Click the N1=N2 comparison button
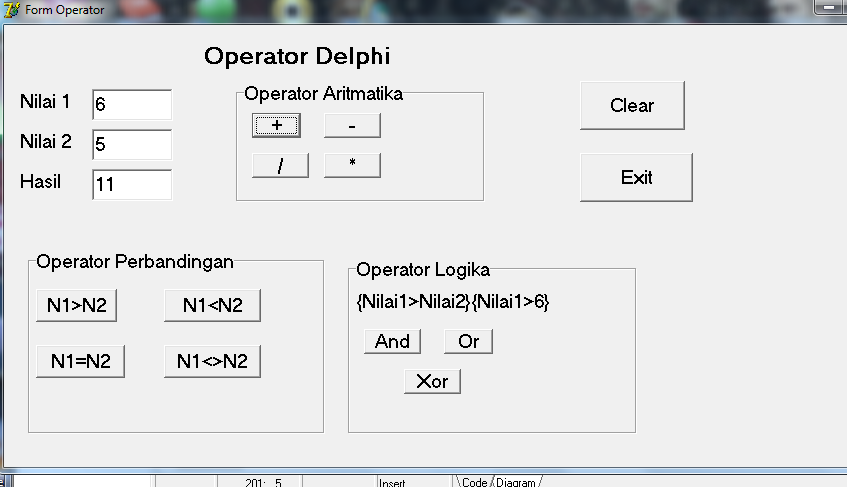Screen dimensions: 847x487 point(80,361)
